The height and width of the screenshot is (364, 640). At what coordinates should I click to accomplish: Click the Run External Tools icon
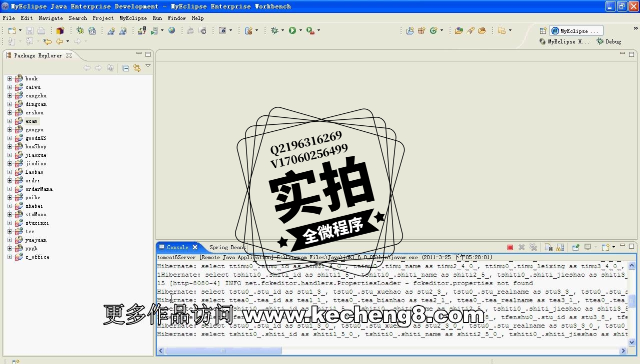(x=310, y=30)
